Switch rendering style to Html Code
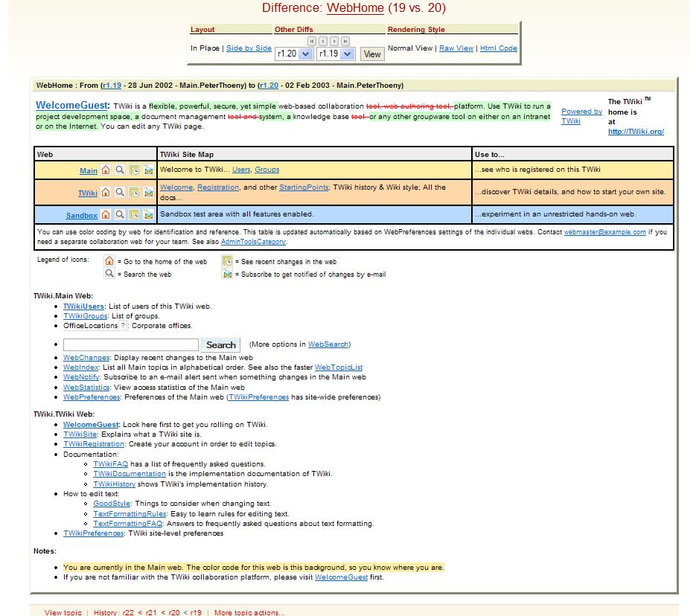Viewport: 696px width, 616px height. [498, 48]
